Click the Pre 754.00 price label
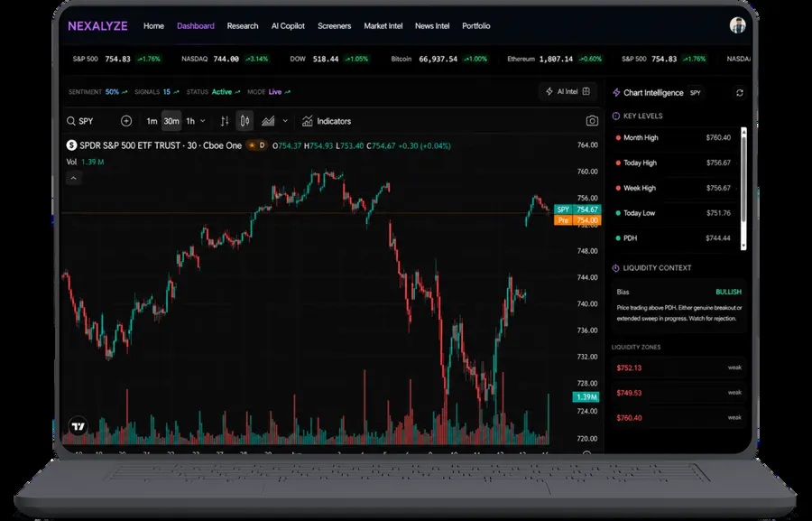 [x=577, y=220]
